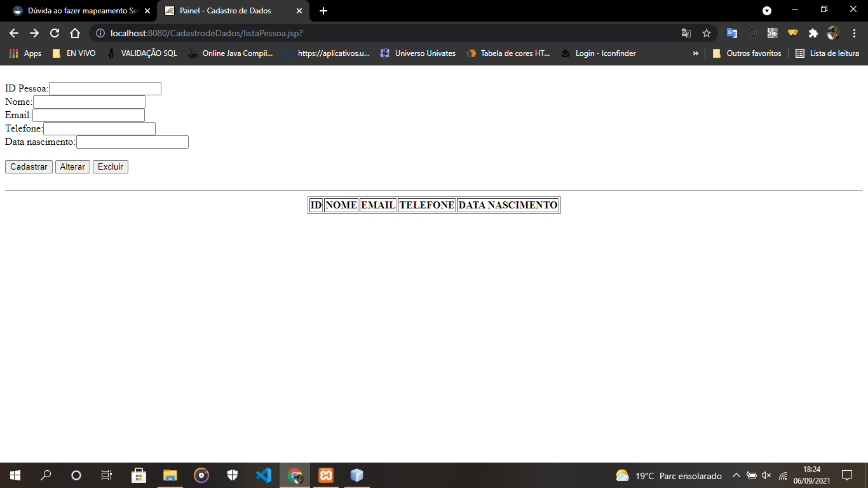868x488 pixels.
Task: Open the tab search dropdown
Action: [767, 11]
